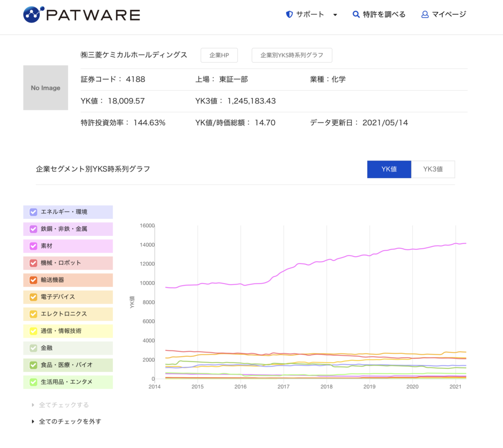This screenshot has height=448, width=503.
Task: Uncheck the 機械・ロボット checkbox
Action: pos(33,263)
